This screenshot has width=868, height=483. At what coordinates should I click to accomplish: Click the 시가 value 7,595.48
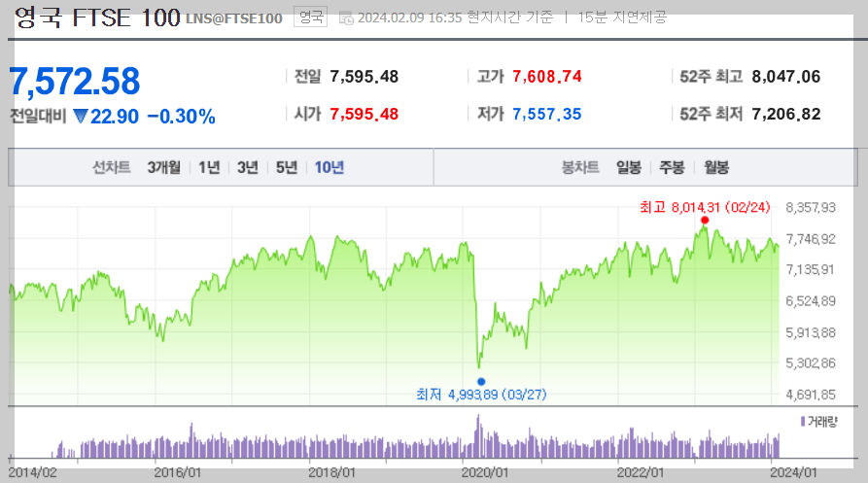365,114
